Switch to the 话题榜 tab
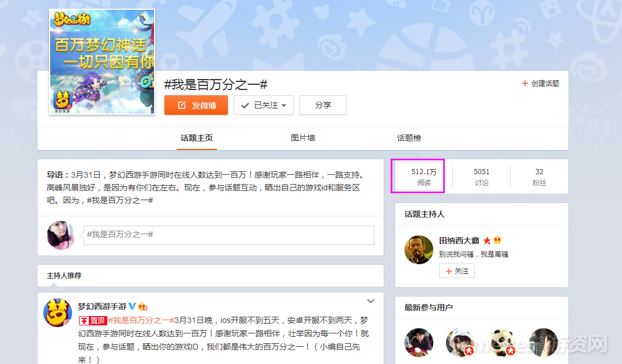The width and height of the screenshot is (622, 364). (x=409, y=138)
